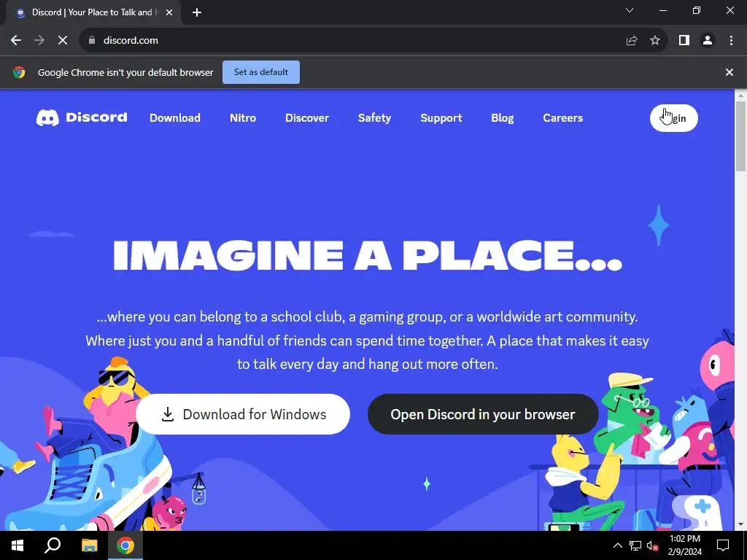Dismiss the default browser infobar
747x560 pixels.
[x=729, y=72]
